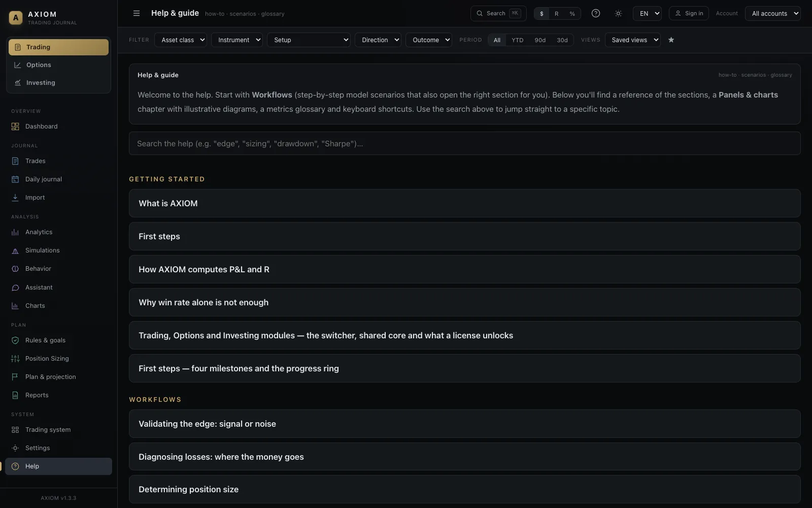
Task: Open Plan & projection
Action: click(58, 377)
